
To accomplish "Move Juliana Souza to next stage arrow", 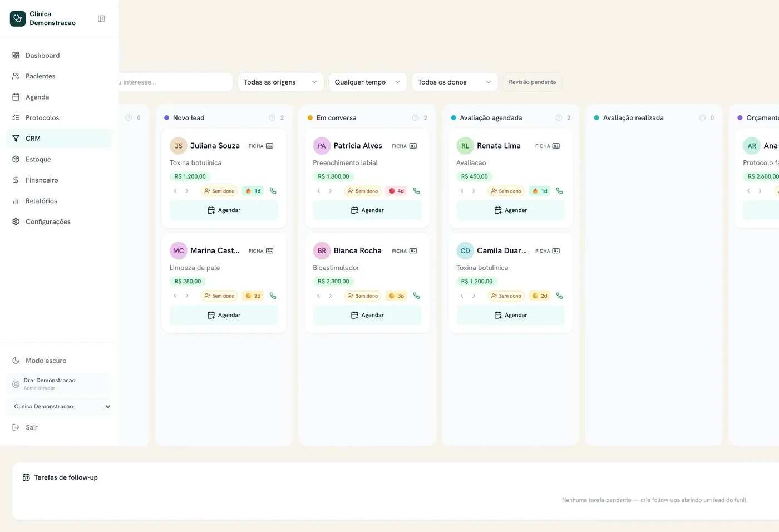I will click(187, 191).
